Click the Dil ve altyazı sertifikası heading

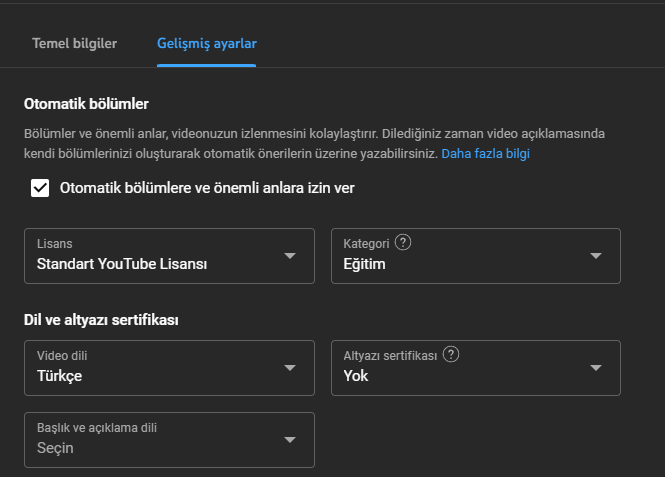101,320
